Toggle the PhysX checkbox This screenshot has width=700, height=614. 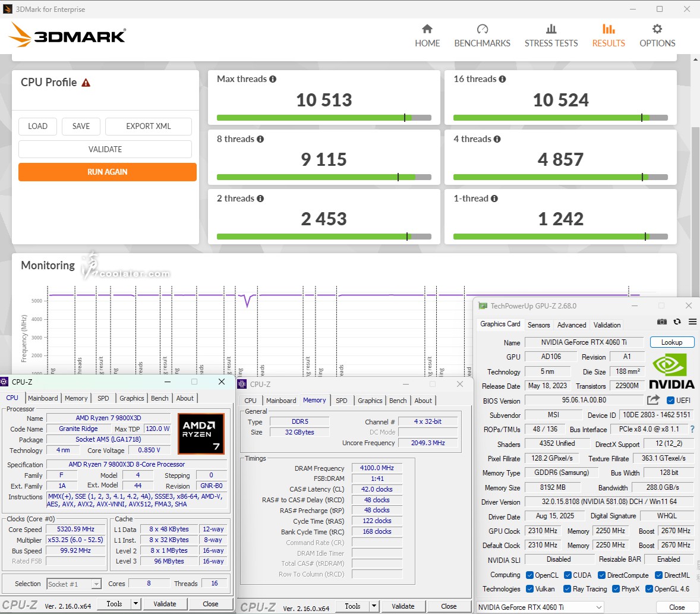click(616, 589)
